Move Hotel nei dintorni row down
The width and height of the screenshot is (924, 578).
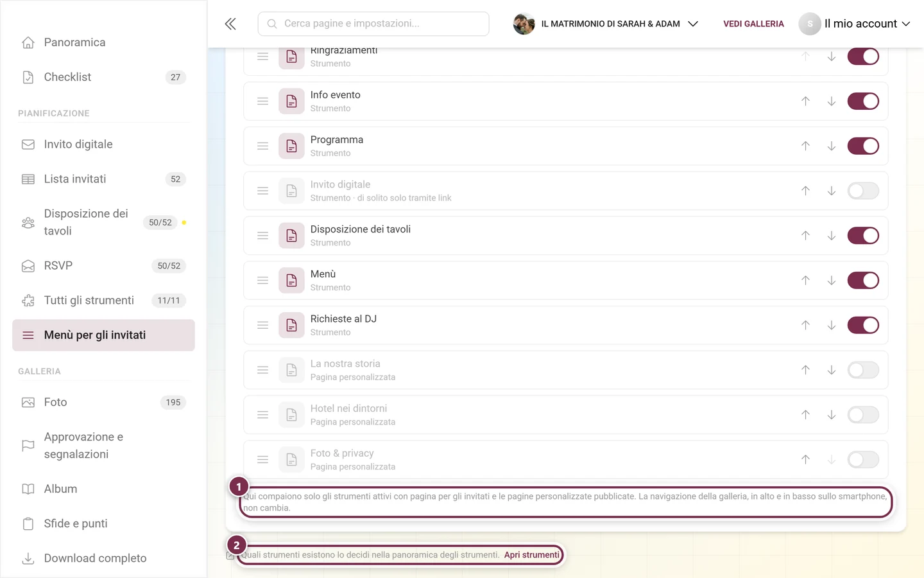click(x=831, y=415)
